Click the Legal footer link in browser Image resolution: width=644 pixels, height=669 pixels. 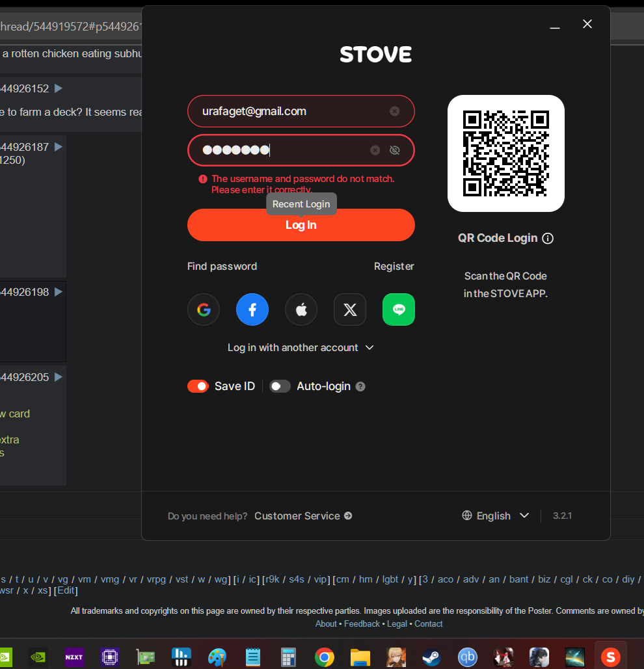coord(397,623)
